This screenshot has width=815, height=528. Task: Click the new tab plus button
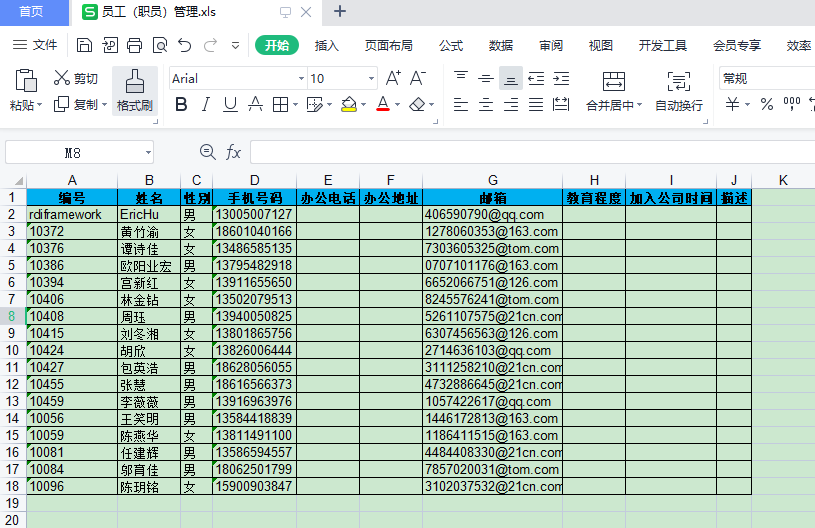(340, 12)
